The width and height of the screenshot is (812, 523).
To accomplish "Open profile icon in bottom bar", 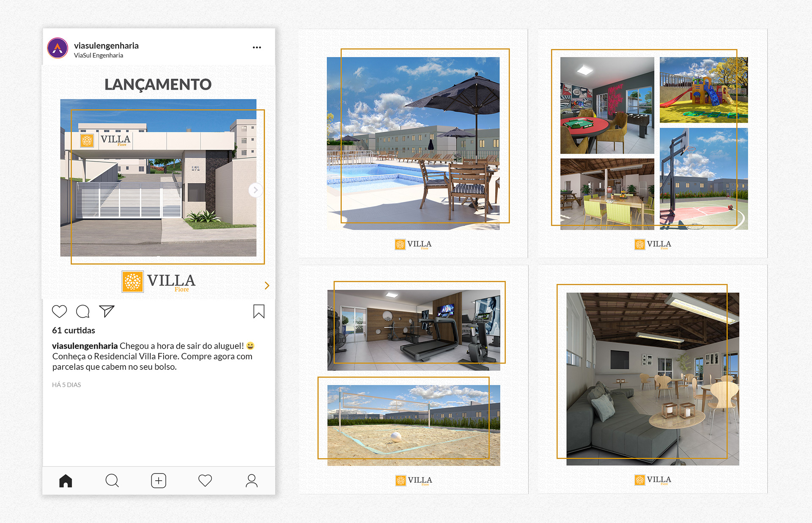I will point(252,481).
